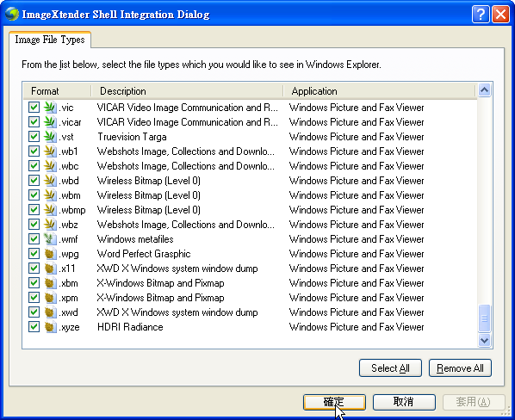Click the '.wbmp' format text
515x420 pixels.
pyautogui.click(x=72, y=210)
